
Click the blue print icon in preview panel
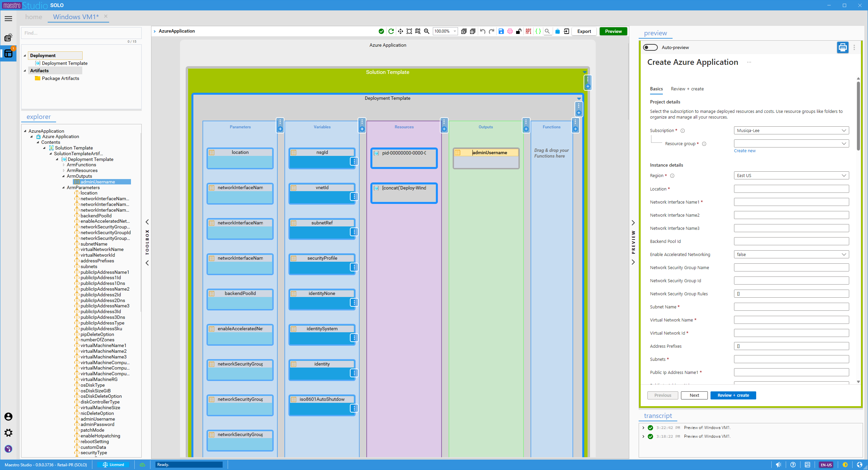842,48
